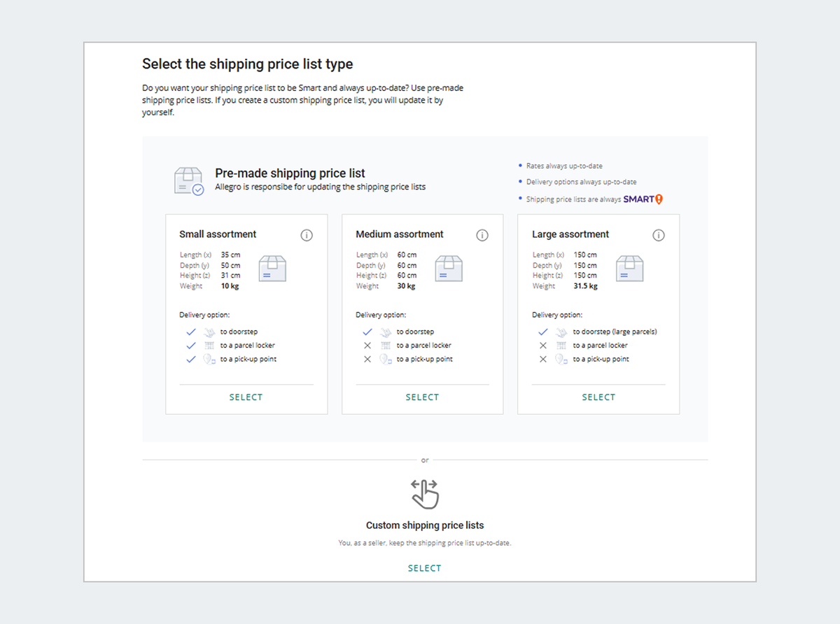This screenshot has width=840, height=624.
Task: Click the Pre-made shipping price list package icon
Action: click(x=188, y=181)
